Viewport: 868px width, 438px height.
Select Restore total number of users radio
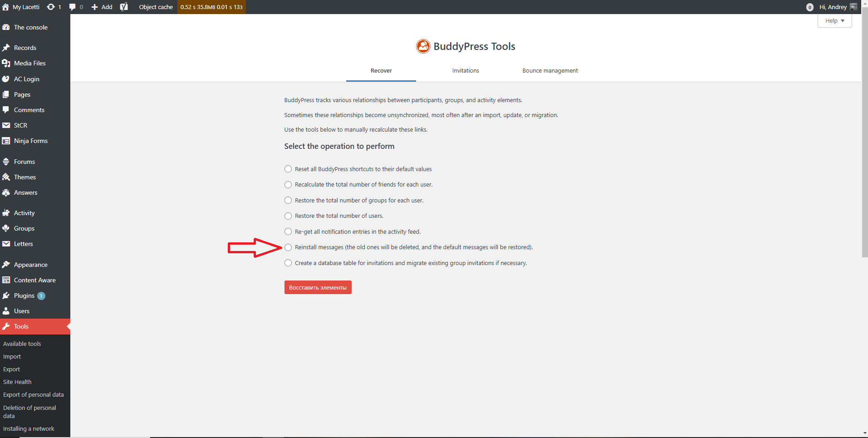[288, 216]
